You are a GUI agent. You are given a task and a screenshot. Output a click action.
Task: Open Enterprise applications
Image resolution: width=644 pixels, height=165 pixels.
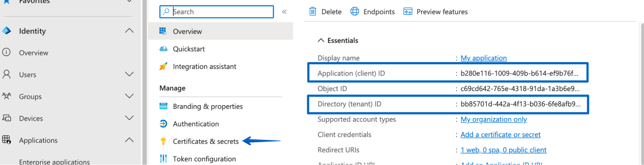pos(54,161)
